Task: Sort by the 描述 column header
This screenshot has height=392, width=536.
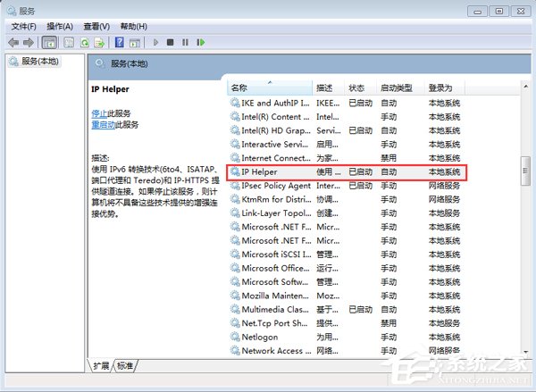Action: point(328,88)
